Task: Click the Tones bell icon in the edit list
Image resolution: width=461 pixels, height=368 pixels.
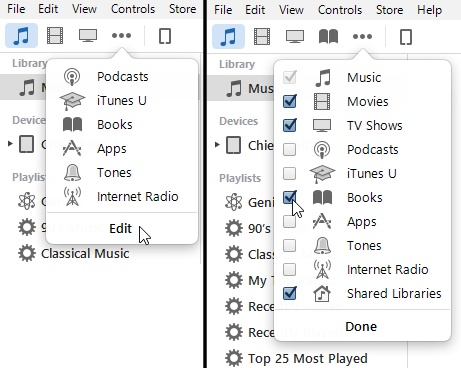Action: pyautogui.click(x=322, y=245)
